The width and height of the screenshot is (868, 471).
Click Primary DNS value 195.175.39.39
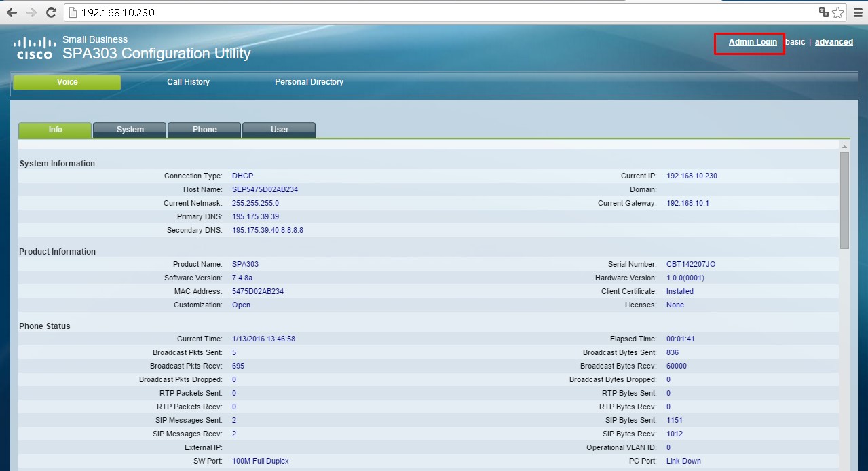click(255, 216)
